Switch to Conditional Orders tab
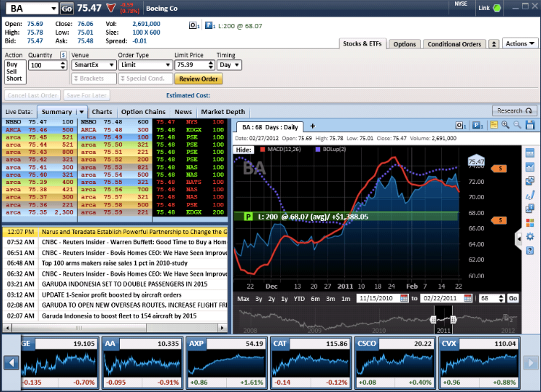 [454, 44]
